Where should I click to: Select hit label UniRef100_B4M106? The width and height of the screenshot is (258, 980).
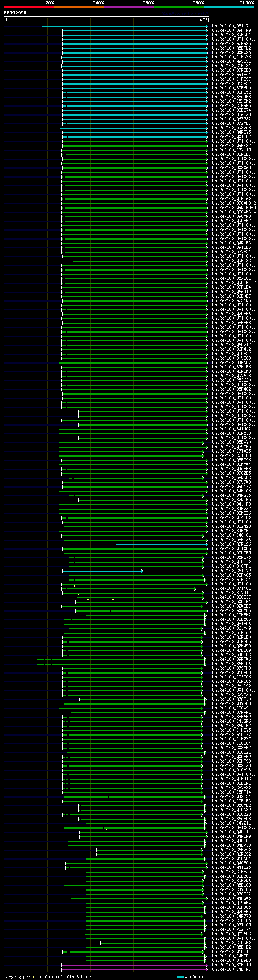[x=231, y=491]
